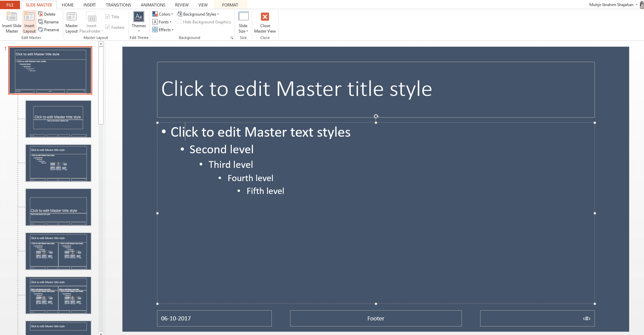
Task: Open Master Layout icon
Action: [x=72, y=17]
